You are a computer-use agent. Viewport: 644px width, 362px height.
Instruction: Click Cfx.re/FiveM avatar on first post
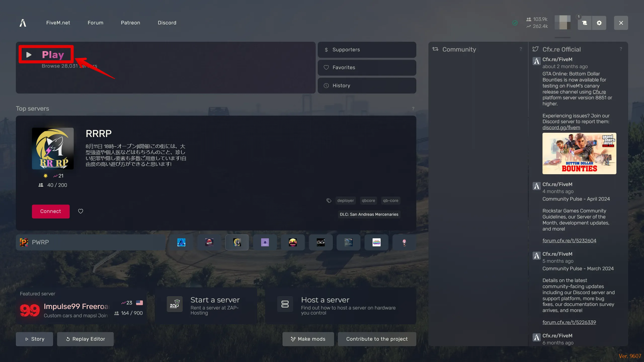536,61
